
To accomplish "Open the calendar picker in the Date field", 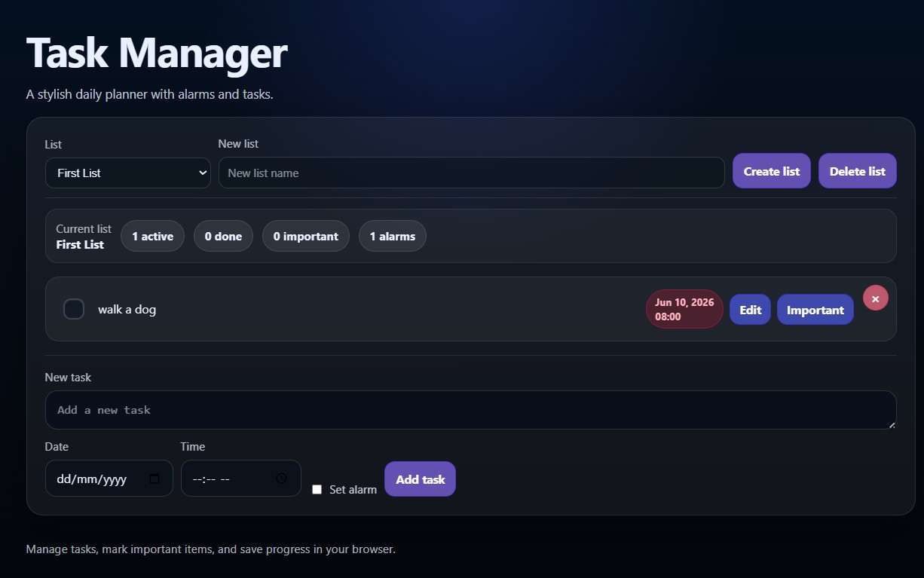I will [x=155, y=479].
